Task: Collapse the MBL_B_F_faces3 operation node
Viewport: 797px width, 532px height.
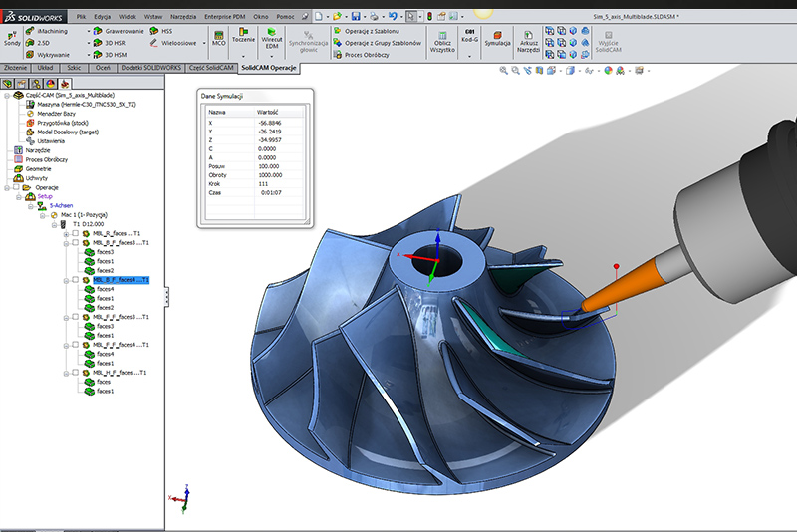Action: point(66,243)
